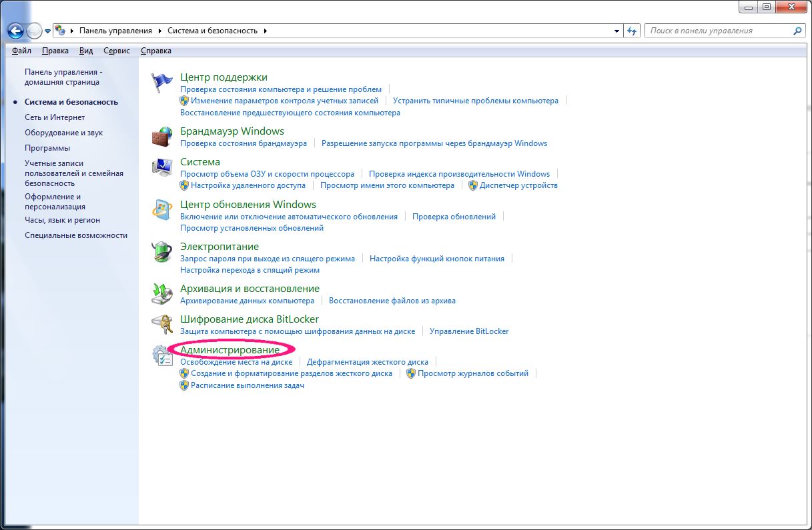Screen dimensions: 812x530
Task: Click the Control Panel icon in address bar
Action: point(60,31)
